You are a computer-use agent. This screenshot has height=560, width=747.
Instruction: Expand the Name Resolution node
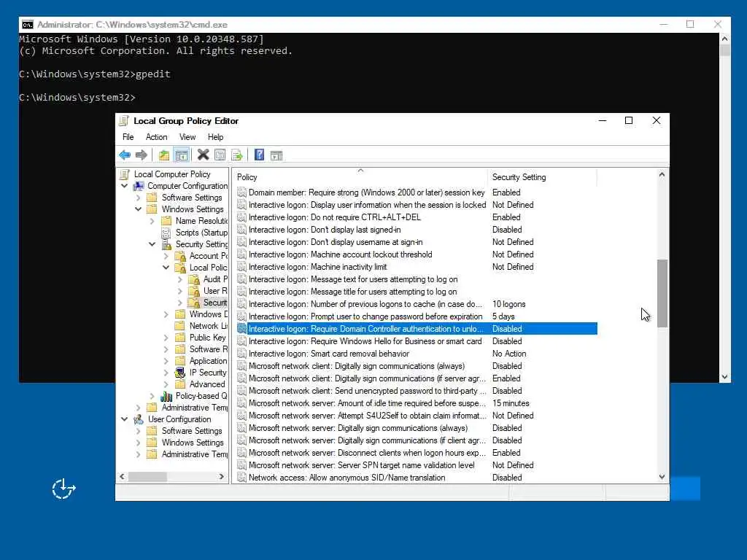(x=152, y=221)
